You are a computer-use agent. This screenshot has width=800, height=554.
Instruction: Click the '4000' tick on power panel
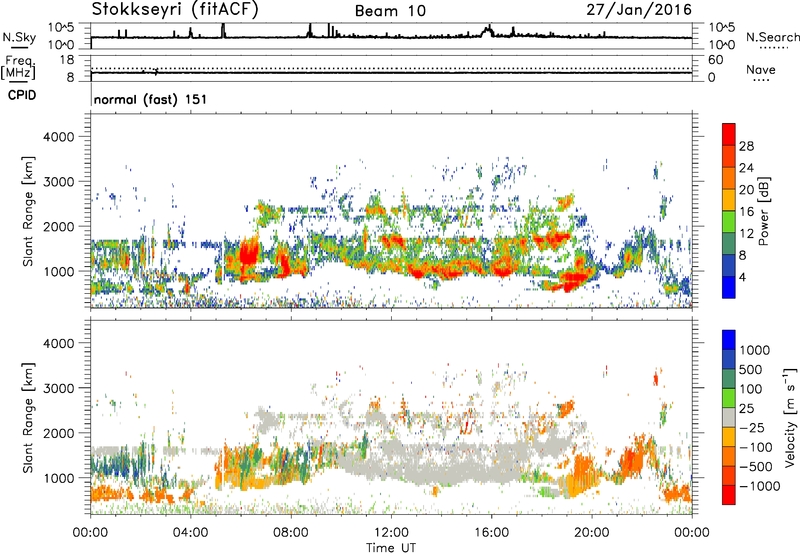tap(58, 137)
